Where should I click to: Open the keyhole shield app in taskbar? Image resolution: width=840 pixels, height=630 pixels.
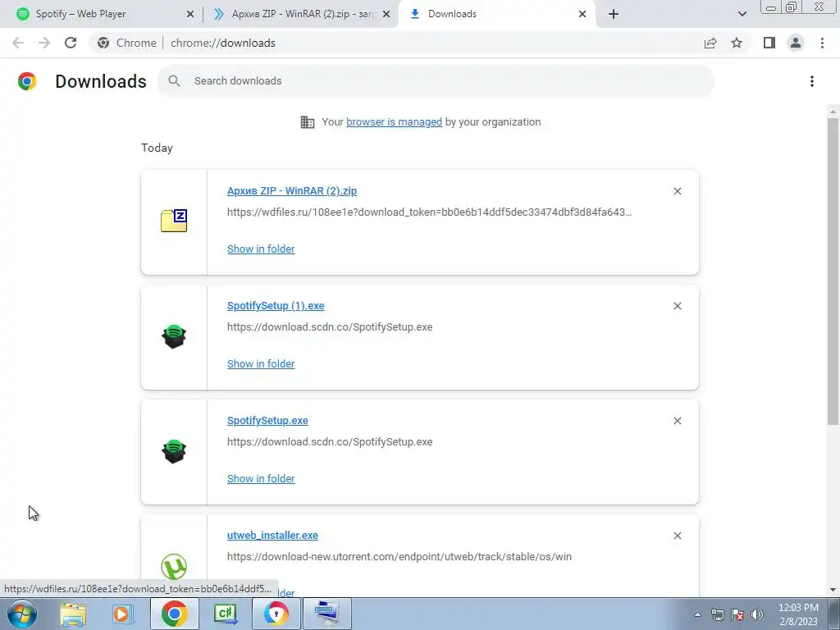click(x=276, y=614)
